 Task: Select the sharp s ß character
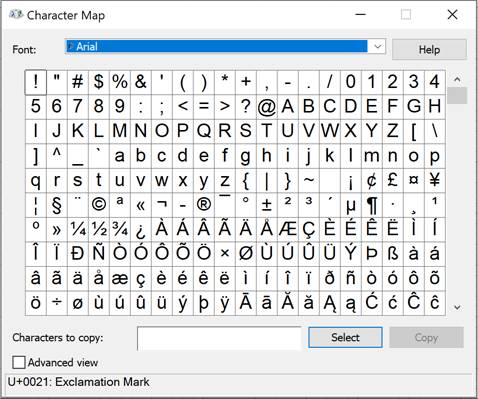pos(393,254)
